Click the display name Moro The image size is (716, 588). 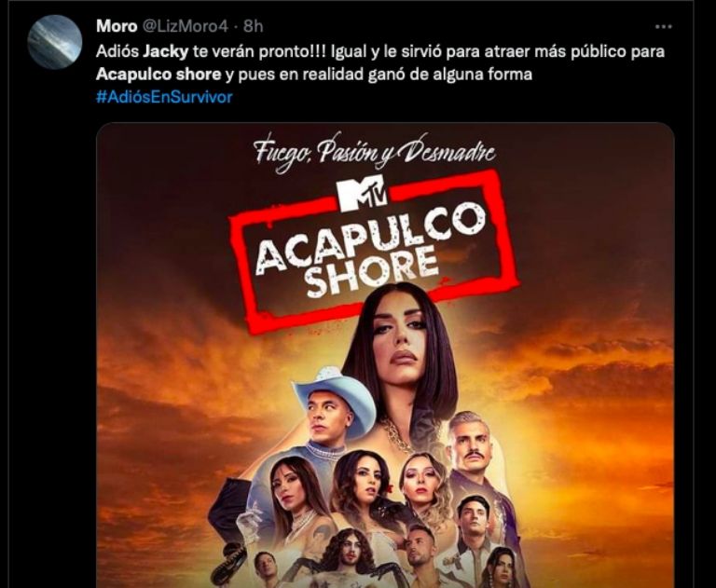pyautogui.click(x=117, y=26)
